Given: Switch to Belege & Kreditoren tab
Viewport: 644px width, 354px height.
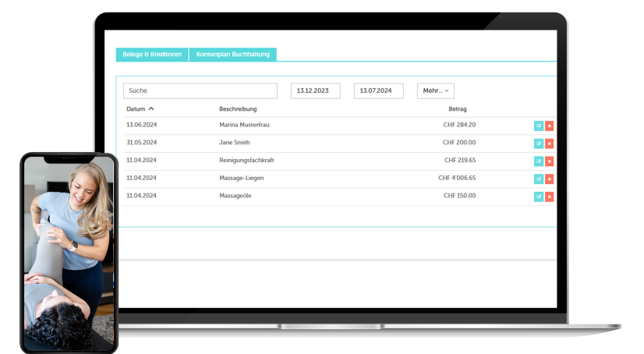Looking at the screenshot, I should click(x=152, y=55).
